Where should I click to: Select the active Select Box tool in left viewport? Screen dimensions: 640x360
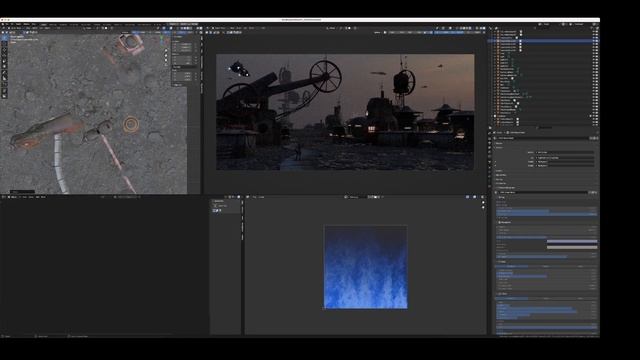coord(4,38)
